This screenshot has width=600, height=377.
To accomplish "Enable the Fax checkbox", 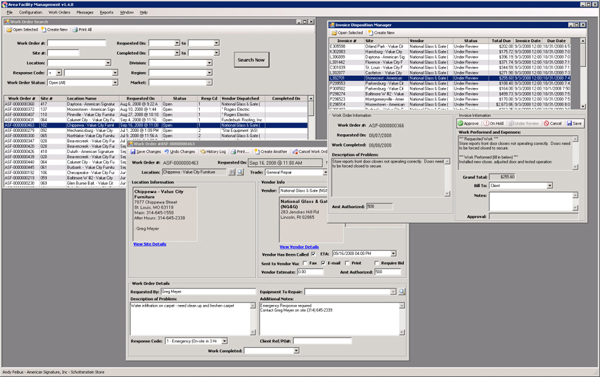I will pyautogui.click(x=305, y=263).
